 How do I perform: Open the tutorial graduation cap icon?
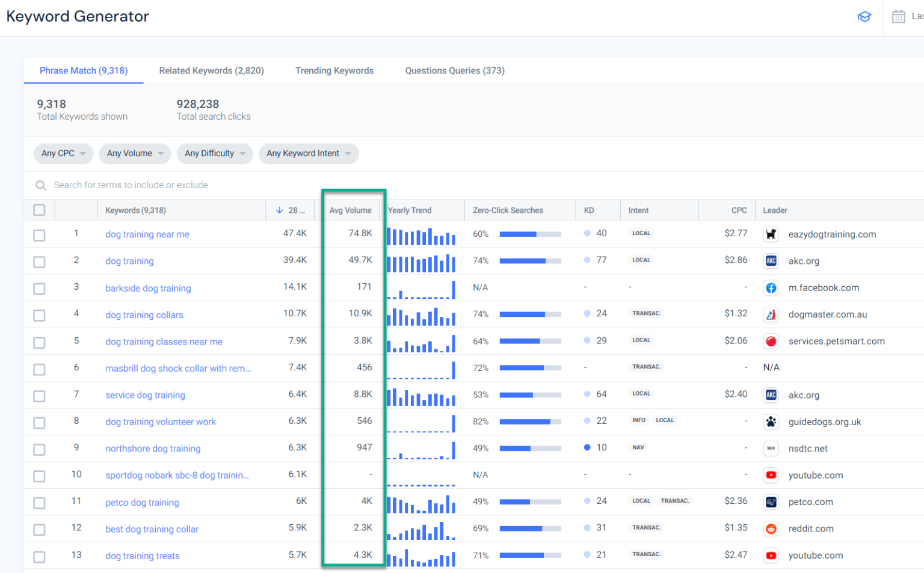tap(864, 16)
